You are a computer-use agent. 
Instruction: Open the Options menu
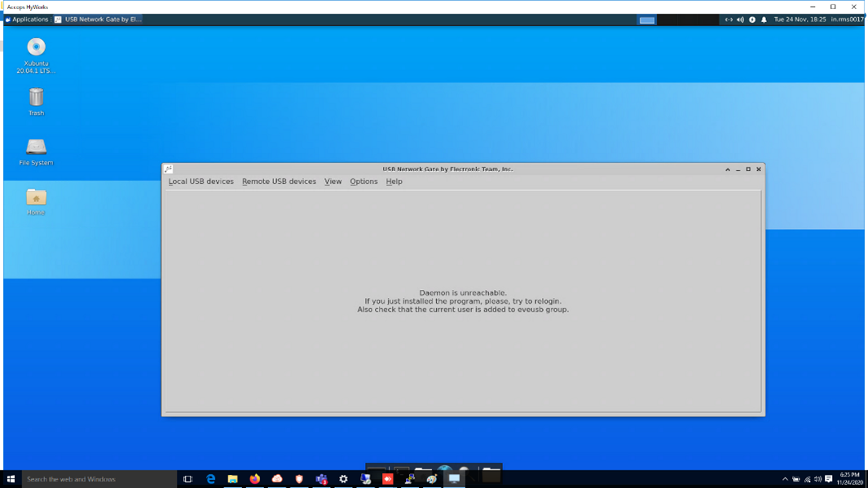coord(364,182)
